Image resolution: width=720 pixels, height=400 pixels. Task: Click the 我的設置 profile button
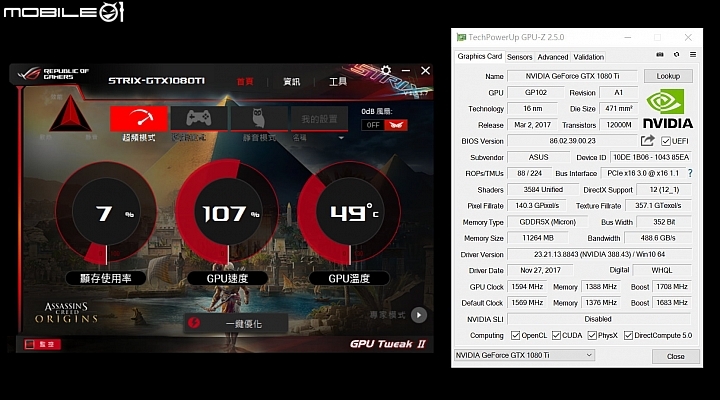pyautogui.click(x=319, y=119)
